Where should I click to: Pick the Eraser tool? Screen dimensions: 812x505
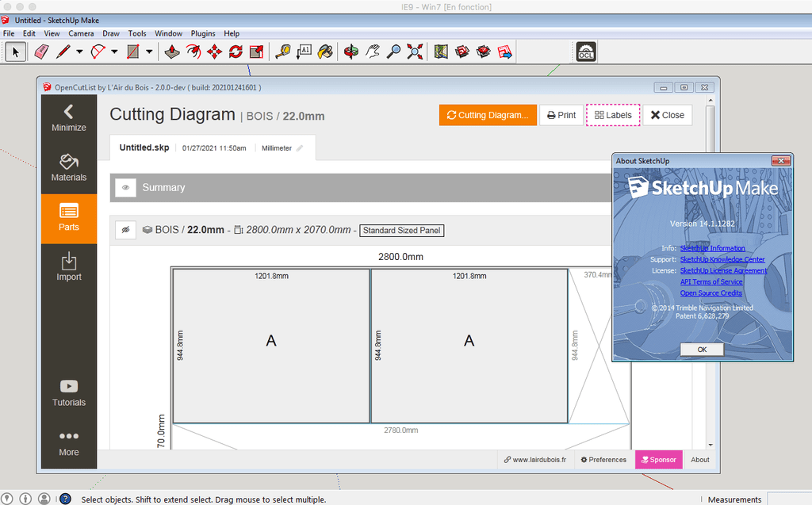(41, 52)
